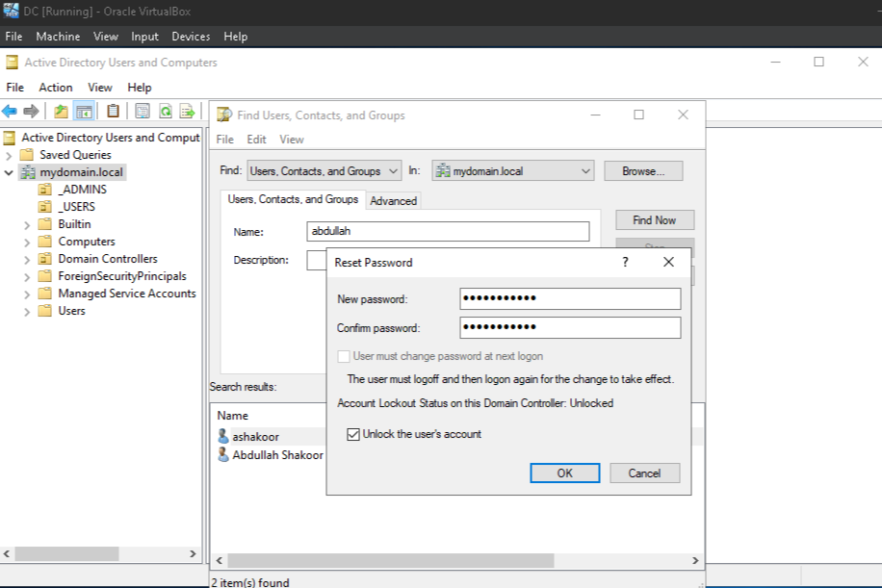
Task: Open the View menu in Find dialog
Action: [292, 140]
